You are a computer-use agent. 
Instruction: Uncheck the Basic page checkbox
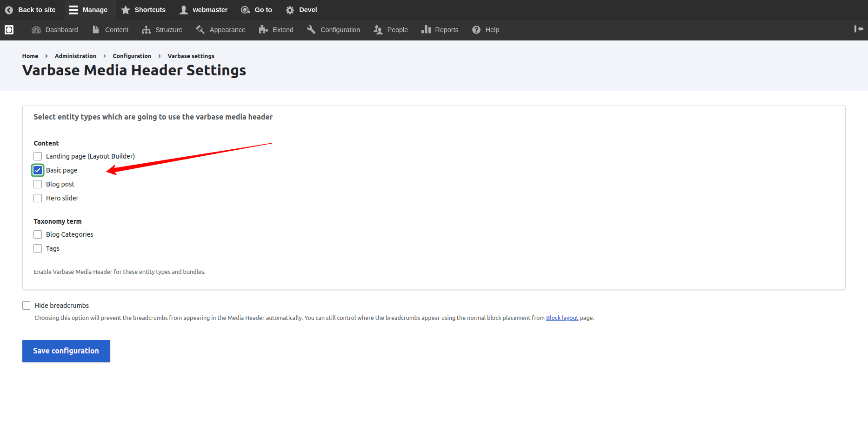click(38, 170)
